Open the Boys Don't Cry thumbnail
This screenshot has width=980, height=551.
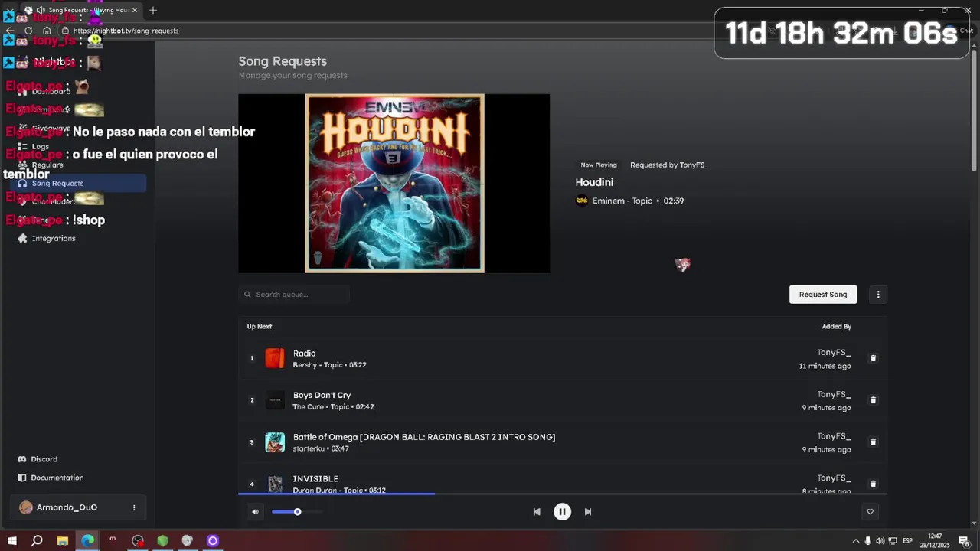pos(275,400)
